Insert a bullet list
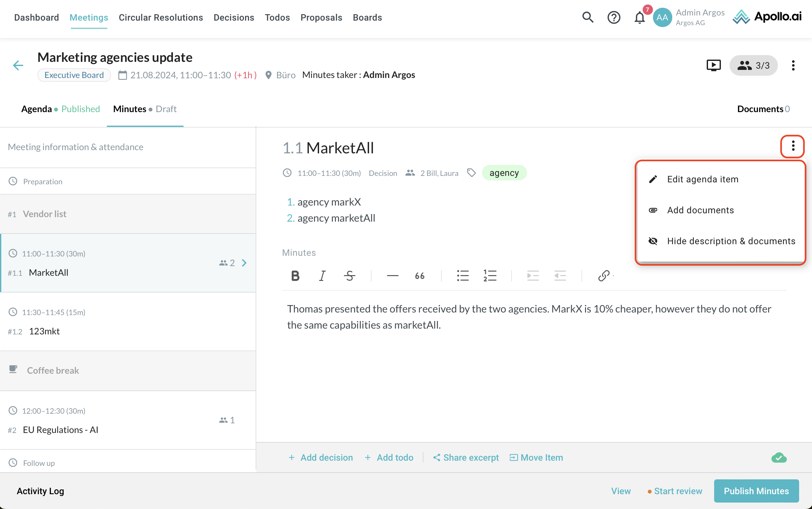The image size is (812, 509). pos(463,276)
